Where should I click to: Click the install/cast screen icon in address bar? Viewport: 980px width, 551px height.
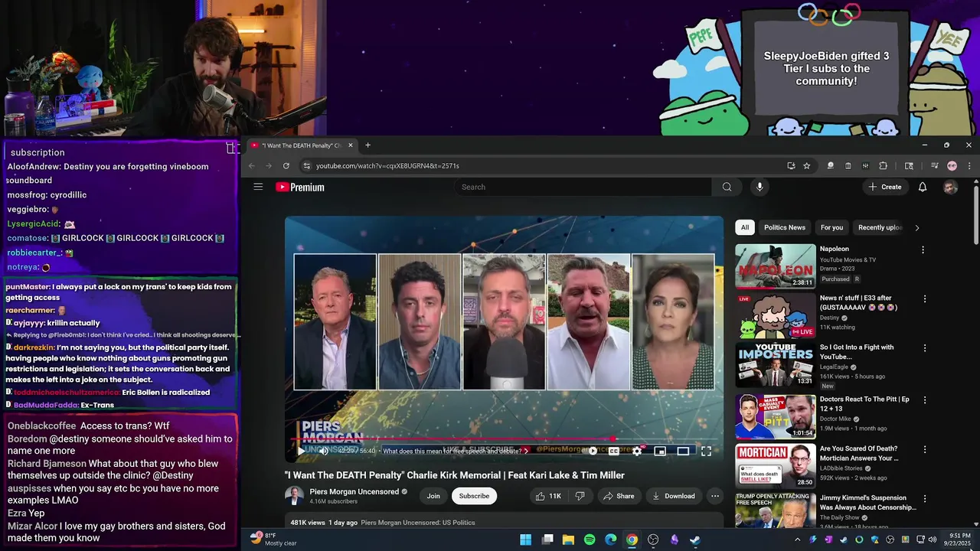(791, 165)
